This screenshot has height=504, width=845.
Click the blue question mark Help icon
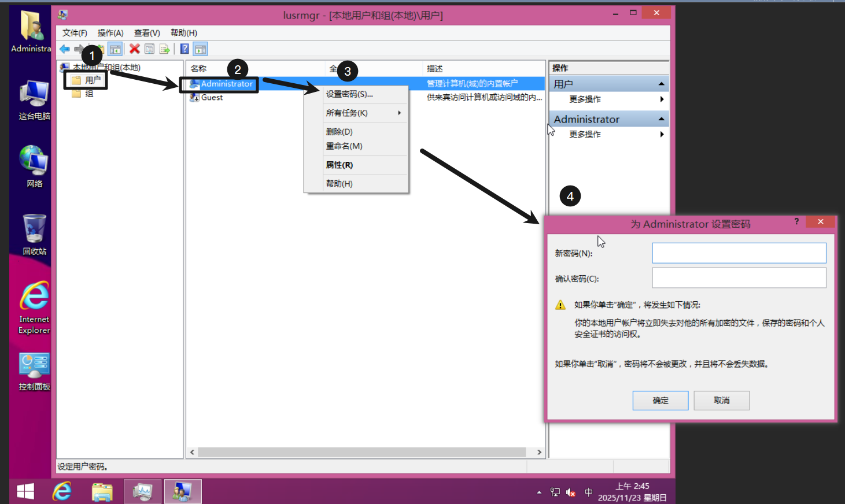pyautogui.click(x=185, y=49)
